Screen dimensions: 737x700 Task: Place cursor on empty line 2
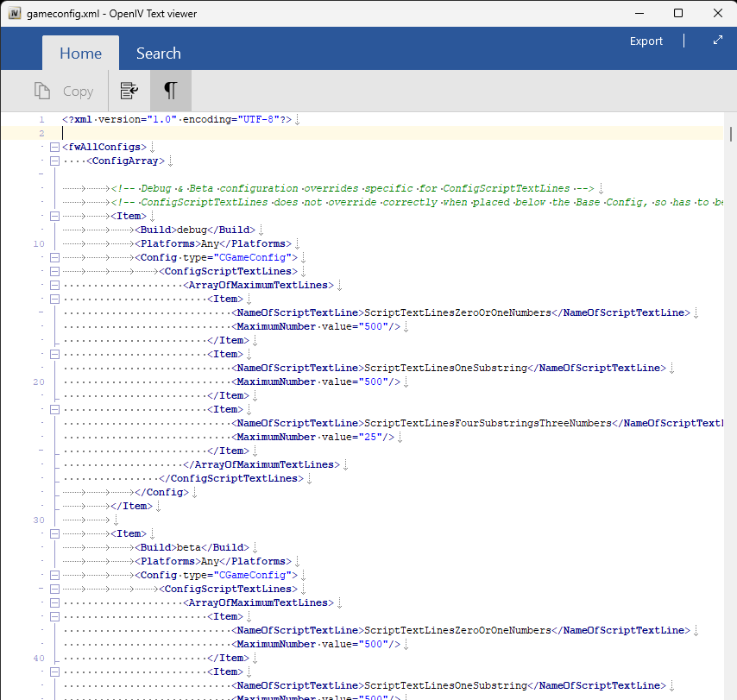(x=345, y=133)
